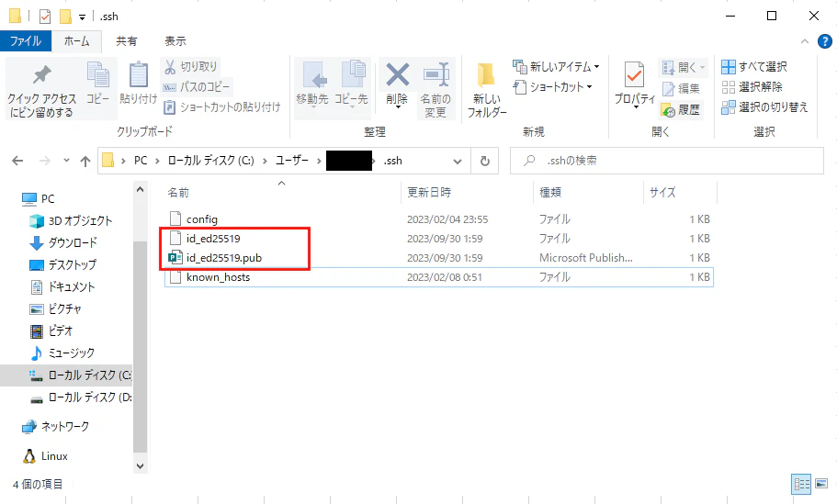837x504 pixels.
Task: Open the Copy to command
Action: coord(351,84)
